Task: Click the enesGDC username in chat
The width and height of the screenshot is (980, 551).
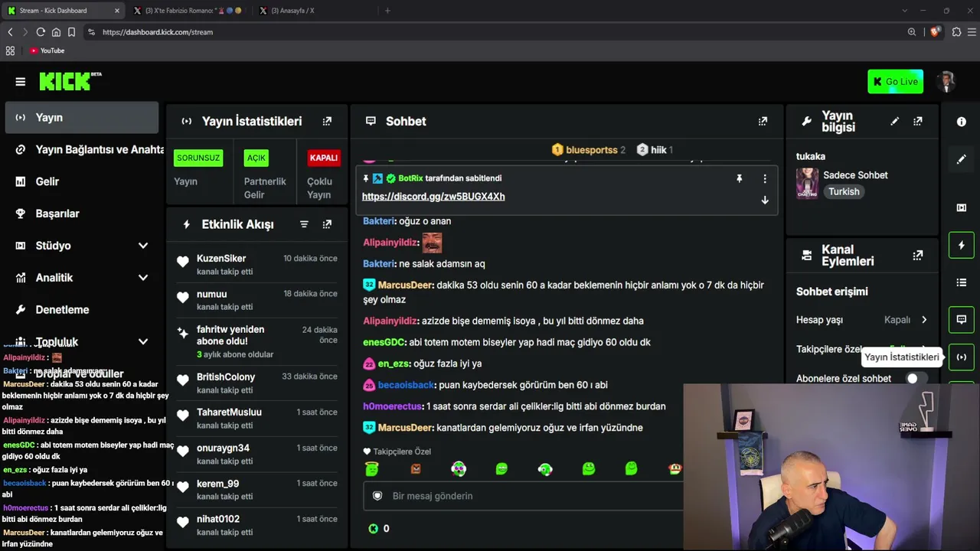Action: point(384,343)
